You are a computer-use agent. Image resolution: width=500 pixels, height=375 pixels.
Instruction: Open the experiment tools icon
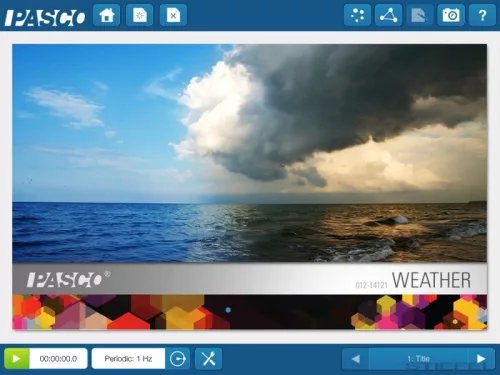[x=209, y=359]
